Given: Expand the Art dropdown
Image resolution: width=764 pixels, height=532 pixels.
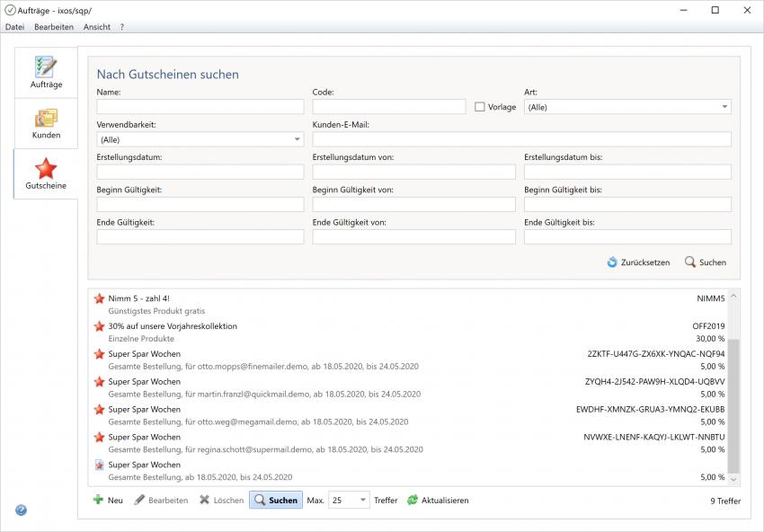Looking at the screenshot, I should pyautogui.click(x=724, y=107).
